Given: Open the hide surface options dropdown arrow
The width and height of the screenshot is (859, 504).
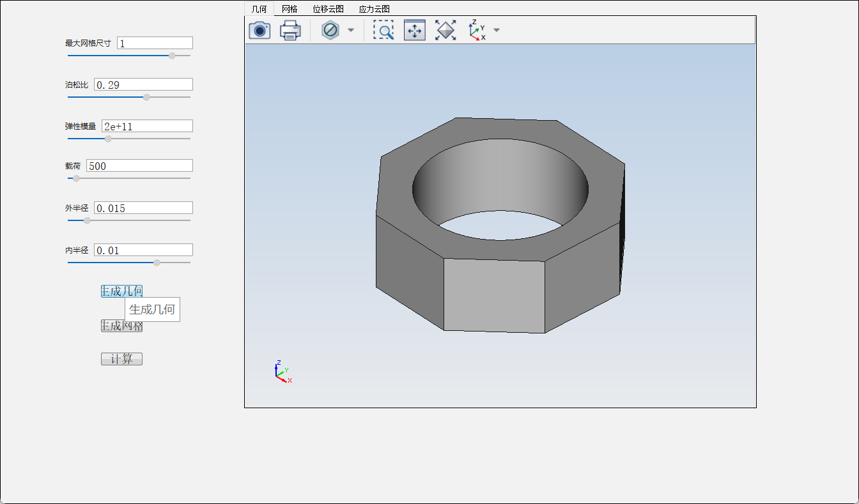Looking at the screenshot, I should (350, 30).
